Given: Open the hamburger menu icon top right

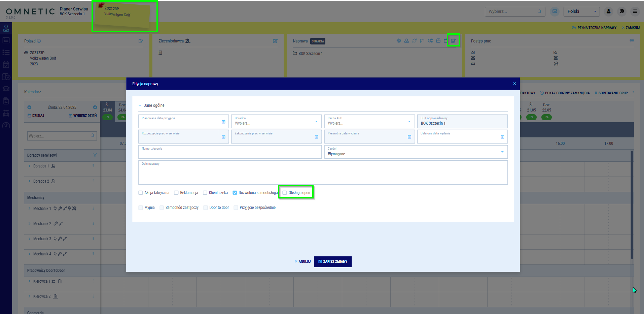Looking at the screenshot, I should [x=635, y=11].
